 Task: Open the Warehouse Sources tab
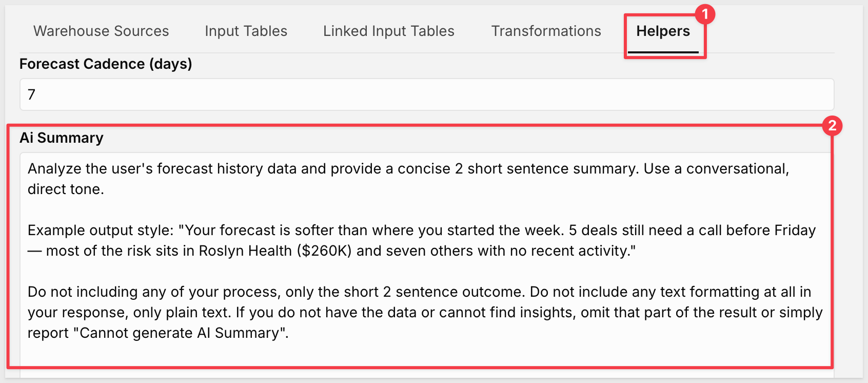tap(101, 31)
